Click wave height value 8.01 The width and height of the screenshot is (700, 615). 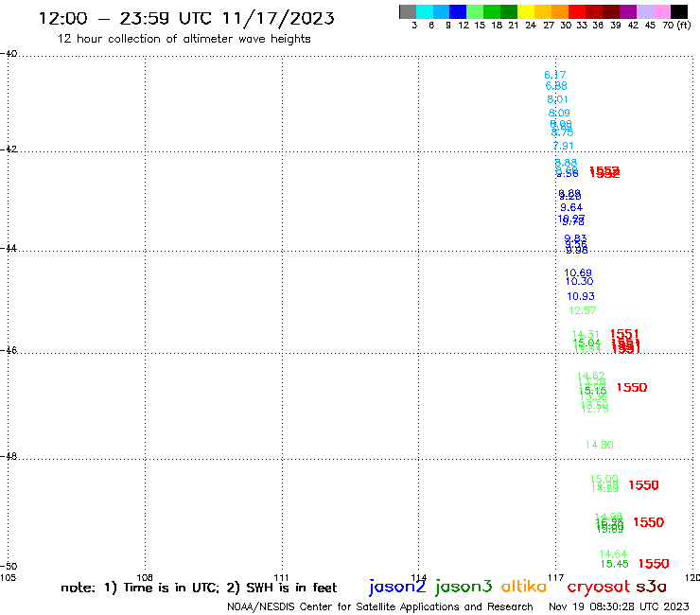coord(557,99)
